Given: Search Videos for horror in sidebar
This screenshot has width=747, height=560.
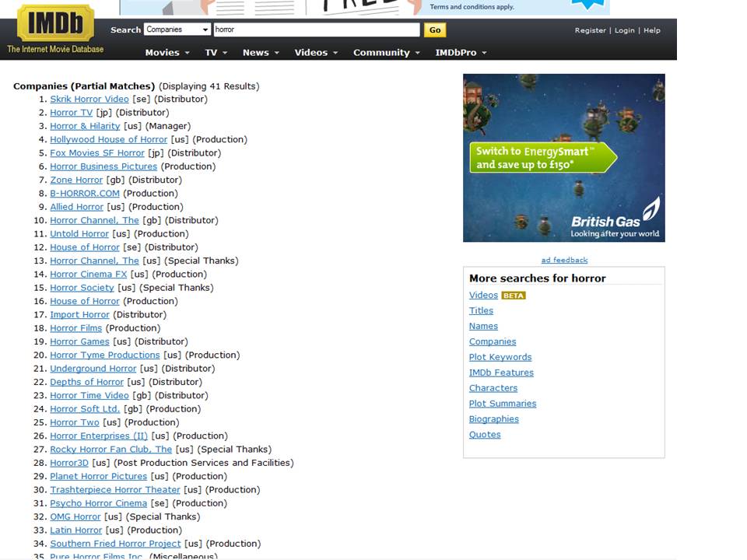Looking at the screenshot, I should [483, 296].
